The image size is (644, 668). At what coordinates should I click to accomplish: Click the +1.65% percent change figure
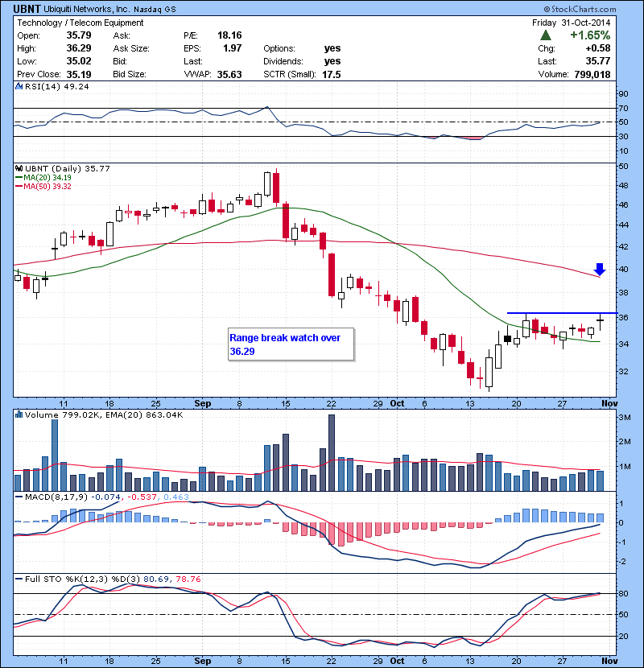tap(590, 35)
